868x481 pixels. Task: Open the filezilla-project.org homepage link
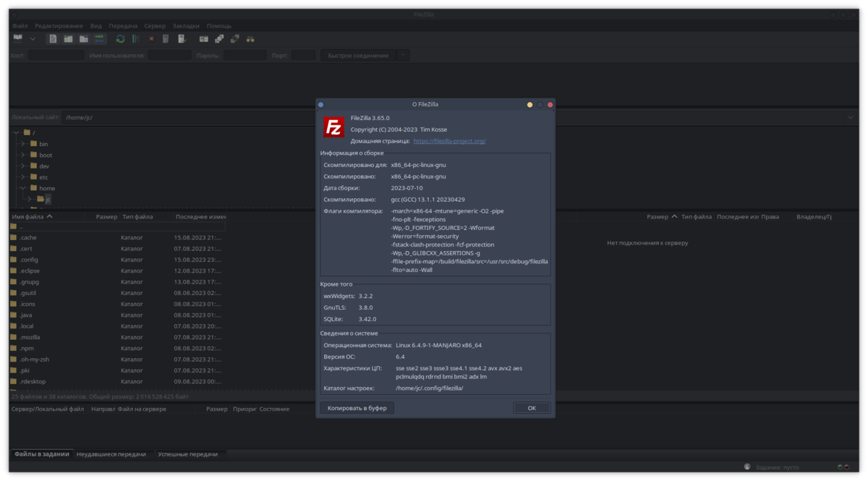tap(448, 140)
